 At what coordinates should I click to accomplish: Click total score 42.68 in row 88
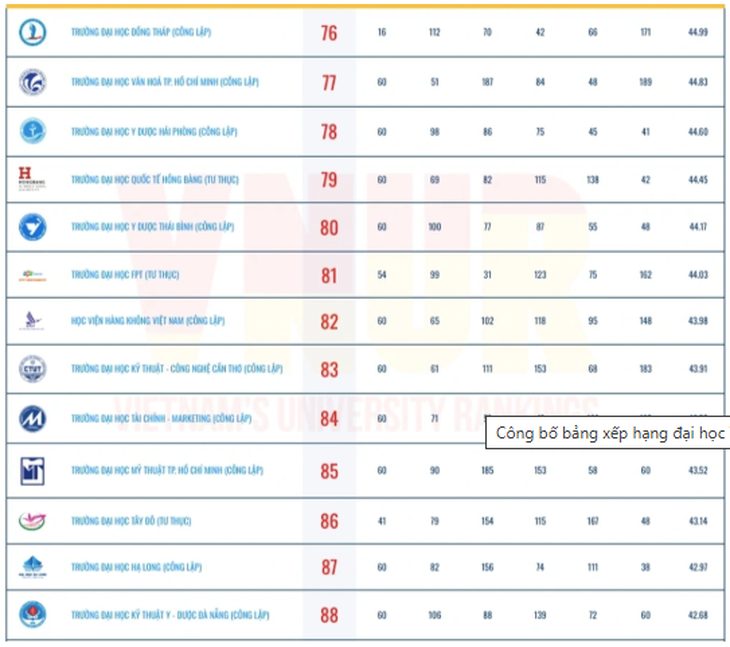tap(698, 615)
